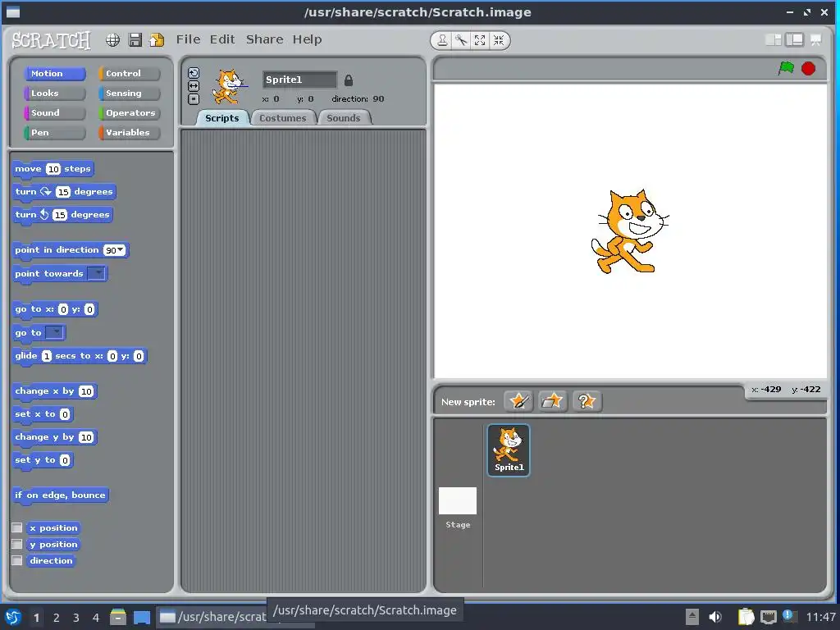The image size is (840, 630).
Task: Open the taskbar start menu icon
Action: coord(13,617)
